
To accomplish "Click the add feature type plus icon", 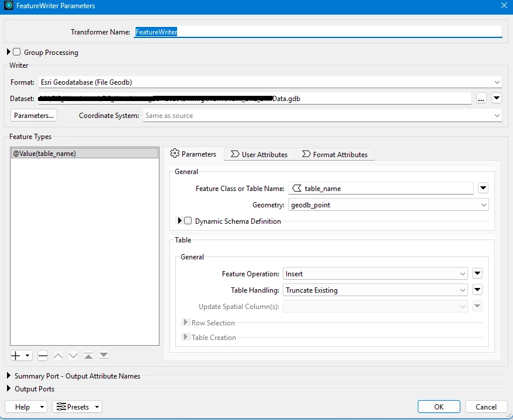I will pyautogui.click(x=16, y=356).
